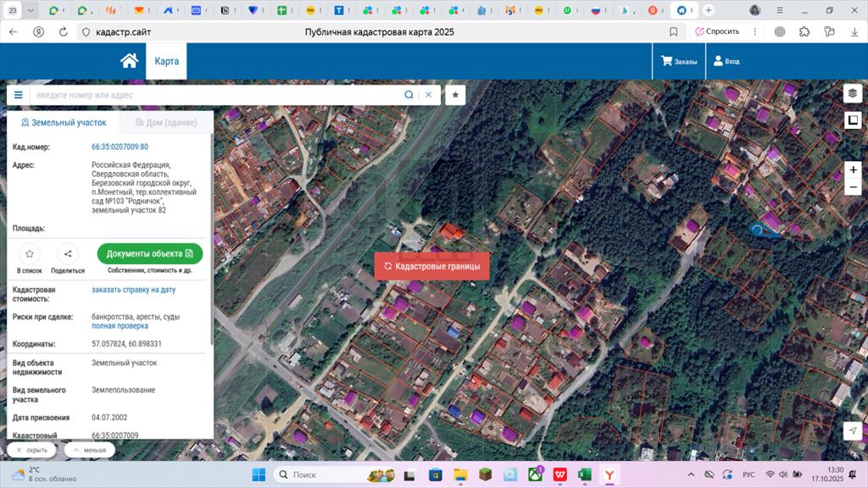Share the parcel with share icon

(x=68, y=253)
